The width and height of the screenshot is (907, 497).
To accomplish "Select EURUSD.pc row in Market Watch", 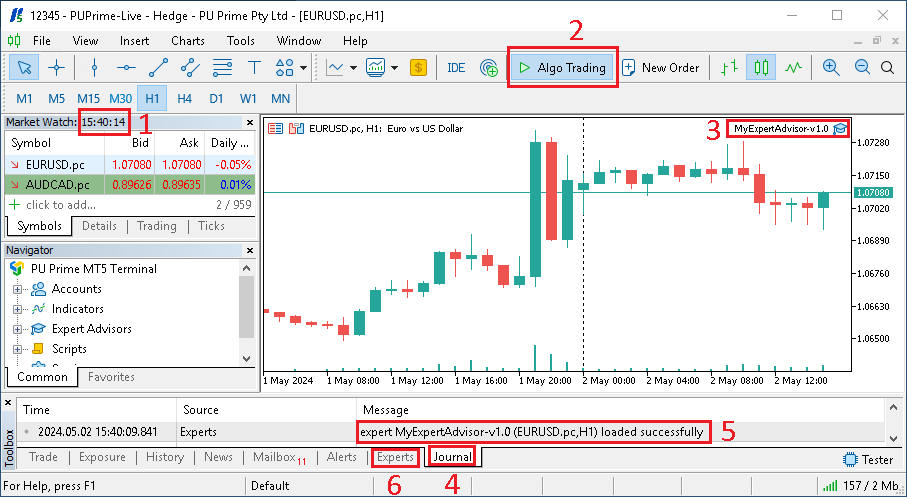I will click(130, 165).
